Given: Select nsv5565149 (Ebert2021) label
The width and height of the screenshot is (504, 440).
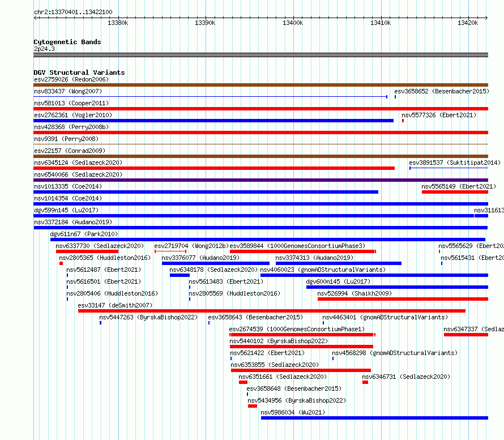Looking at the screenshot, I should coord(459,186).
